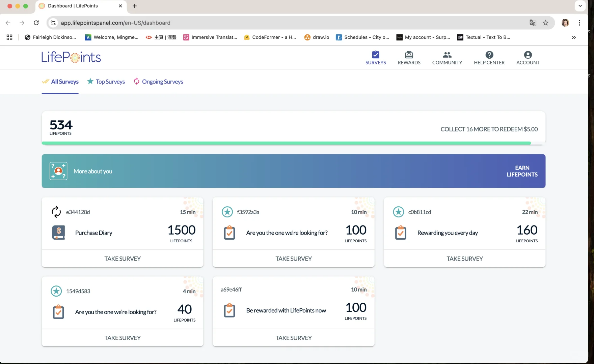Open a new browser tab

click(135, 6)
